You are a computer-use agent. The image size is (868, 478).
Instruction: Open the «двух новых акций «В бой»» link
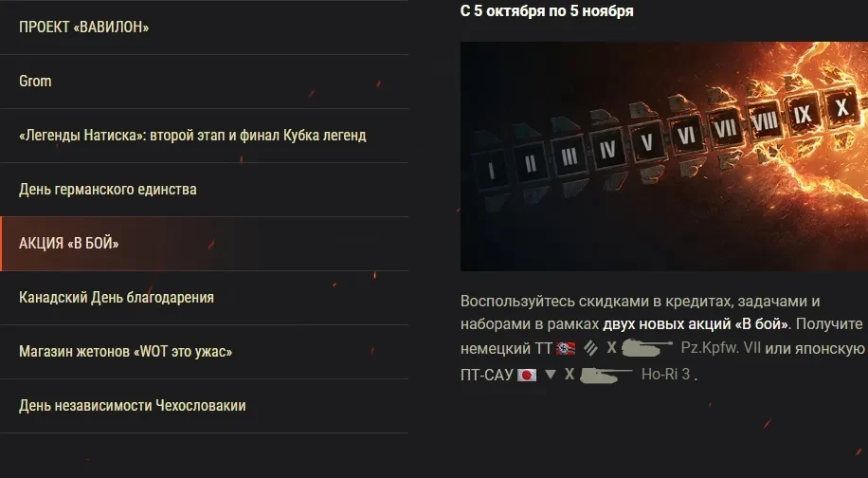(696, 324)
